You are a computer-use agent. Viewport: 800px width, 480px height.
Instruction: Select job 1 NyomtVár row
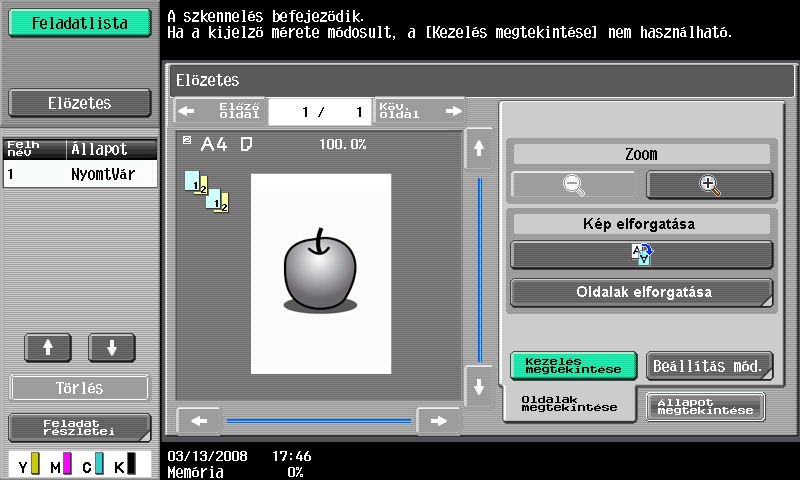click(80, 174)
